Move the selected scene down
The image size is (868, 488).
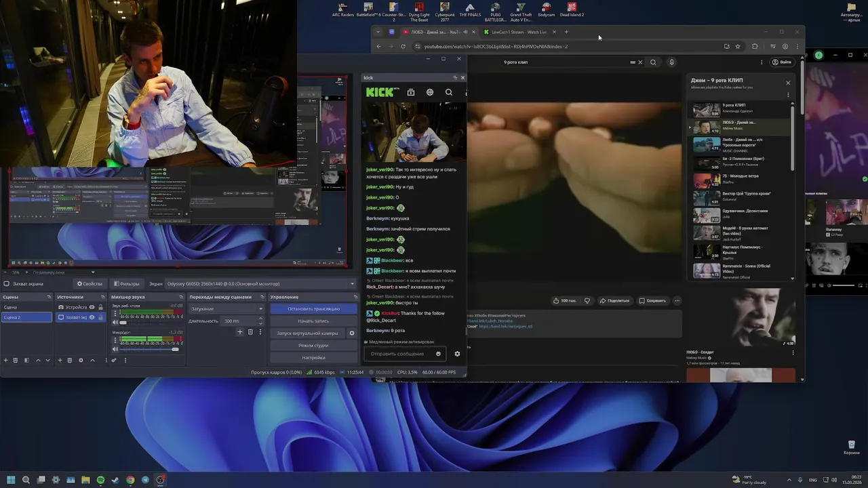click(x=47, y=361)
